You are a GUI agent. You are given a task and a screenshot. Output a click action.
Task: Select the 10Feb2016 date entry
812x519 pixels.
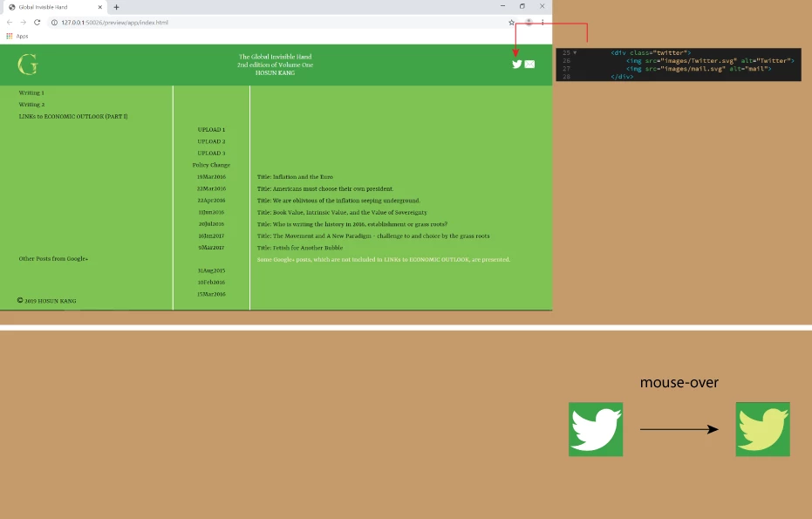click(x=211, y=283)
